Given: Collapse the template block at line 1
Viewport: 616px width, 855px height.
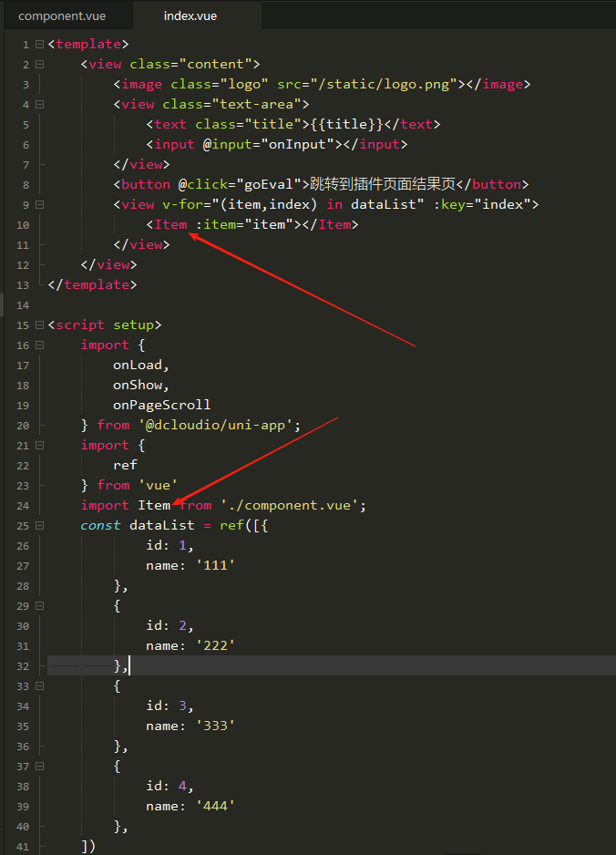Looking at the screenshot, I should (x=39, y=44).
